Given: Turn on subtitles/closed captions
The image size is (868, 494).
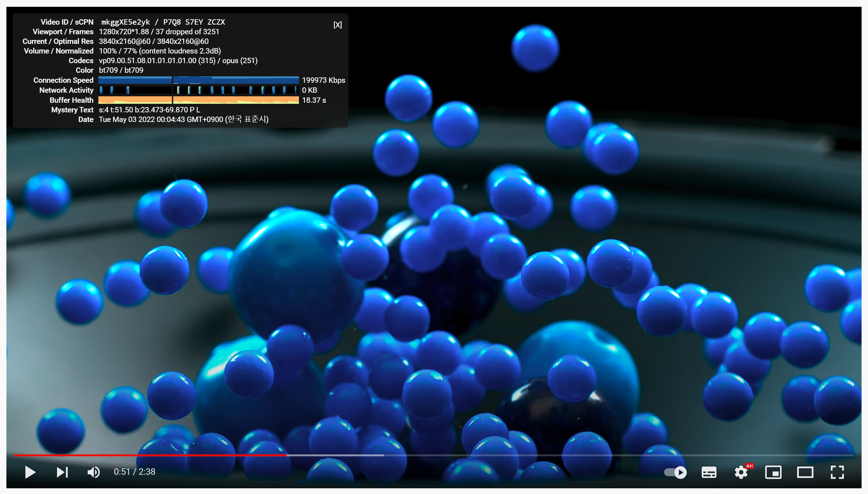Looking at the screenshot, I should (x=709, y=472).
